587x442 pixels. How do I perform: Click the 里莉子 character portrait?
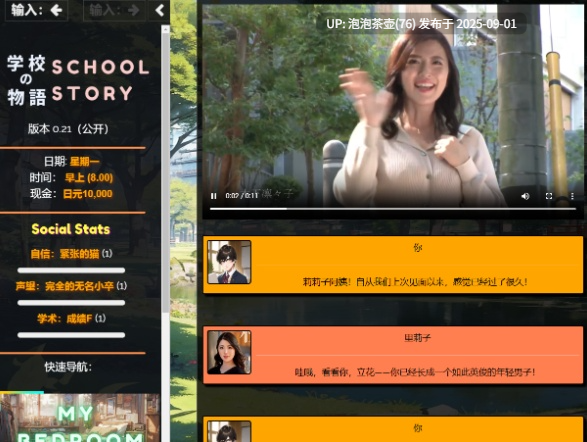229,352
